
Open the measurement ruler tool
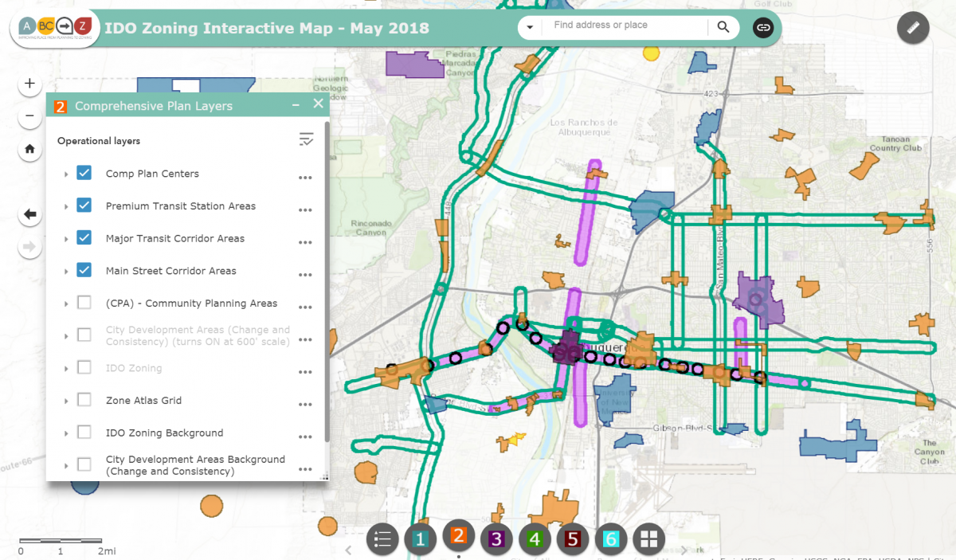pos(913,28)
